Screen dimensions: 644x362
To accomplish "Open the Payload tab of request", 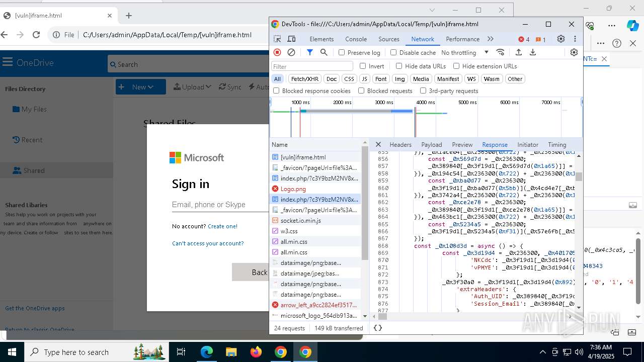I will tap(432, 144).
